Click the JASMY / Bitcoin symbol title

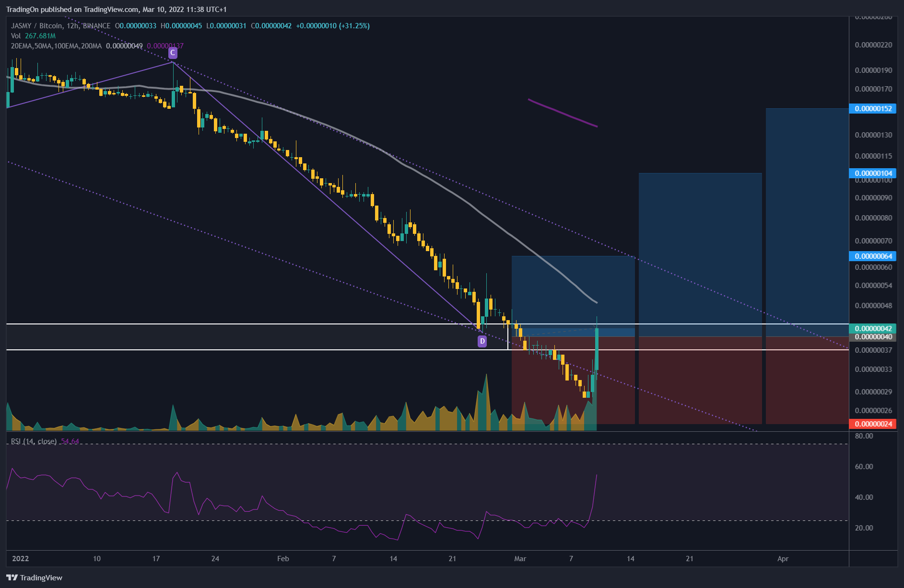click(x=37, y=26)
